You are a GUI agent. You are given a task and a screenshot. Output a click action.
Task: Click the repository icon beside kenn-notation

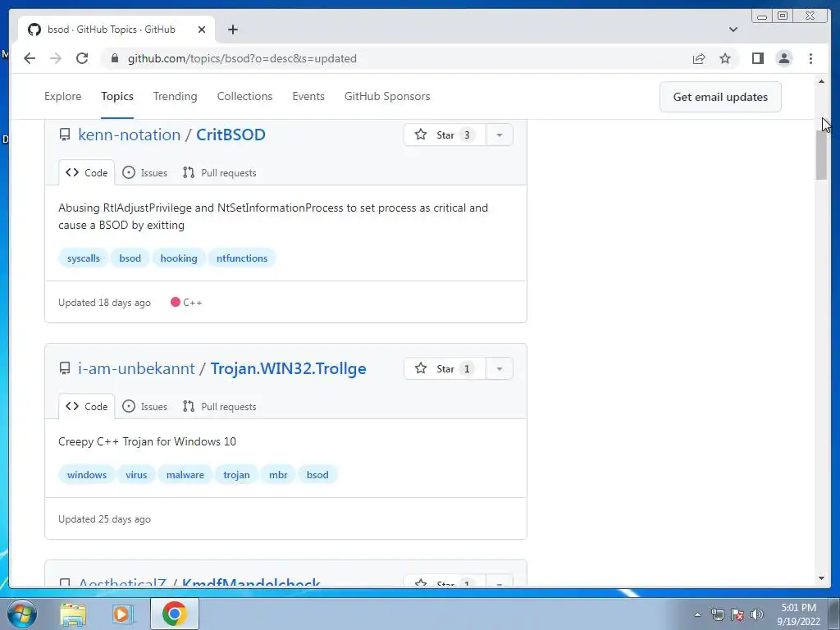point(65,135)
